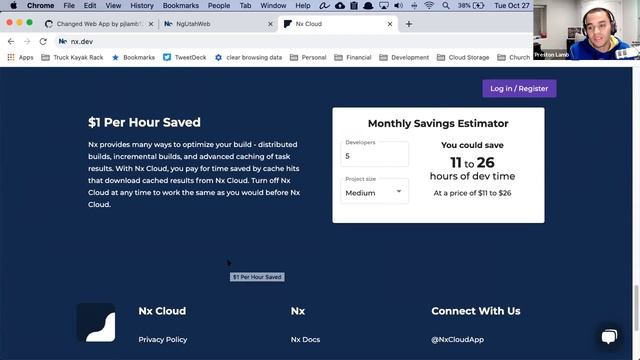Viewport: 640px width, 360px height.
Task: Click the page vertical scrollbar thumb
Action: (636, 308)
